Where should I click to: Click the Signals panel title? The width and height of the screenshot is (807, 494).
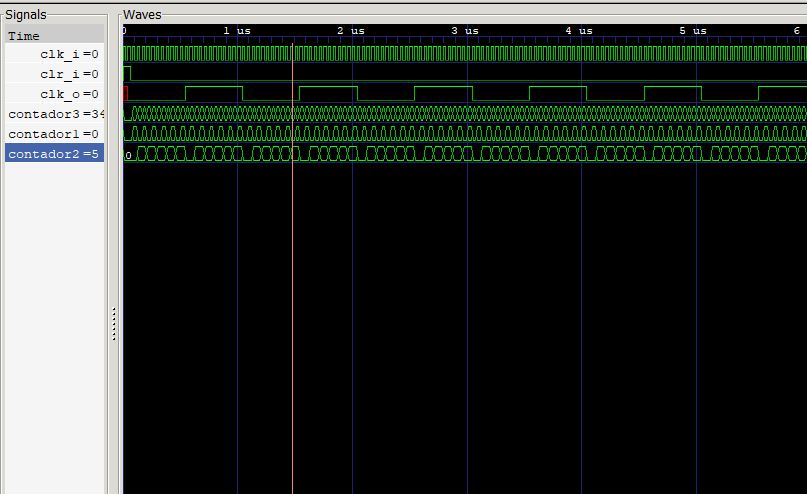(x=26, y=15)
